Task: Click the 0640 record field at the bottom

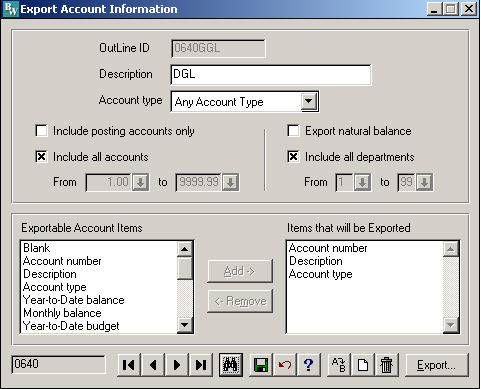Action: pos(58,364)
